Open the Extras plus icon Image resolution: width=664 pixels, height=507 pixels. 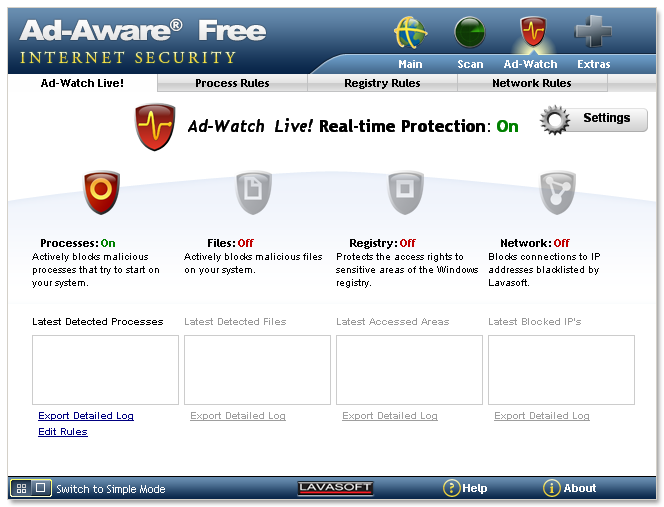coord(593,31)
